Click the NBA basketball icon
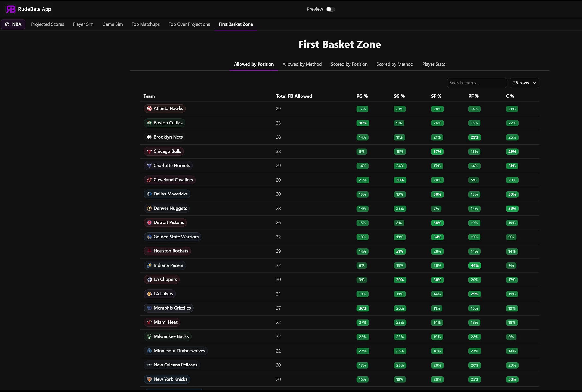Viewport: 582px width, 392px height. pos(7,24)
